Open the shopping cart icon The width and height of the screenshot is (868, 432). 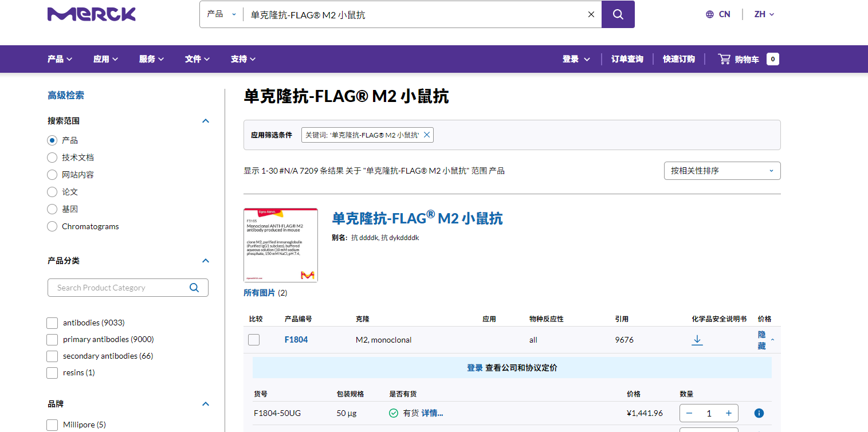click(724, 59)
